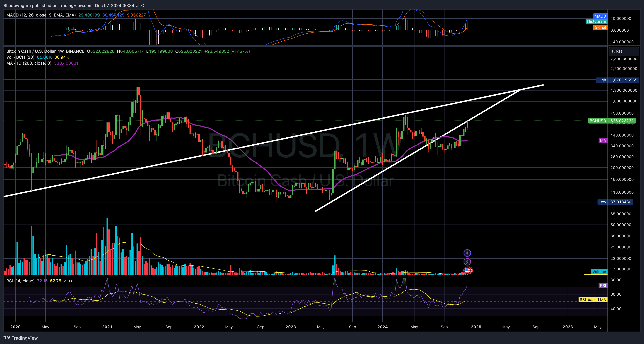Click the TradingView logo

(x=21, y=338)
